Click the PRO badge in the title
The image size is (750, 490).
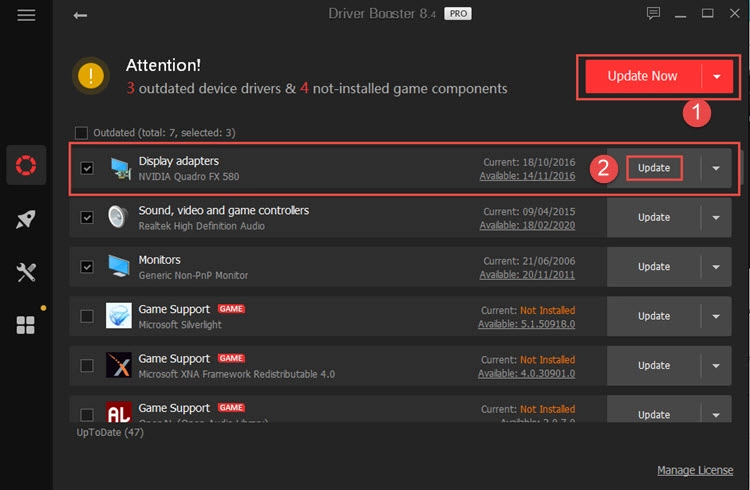pyautogui.click(x=458, y=13)
